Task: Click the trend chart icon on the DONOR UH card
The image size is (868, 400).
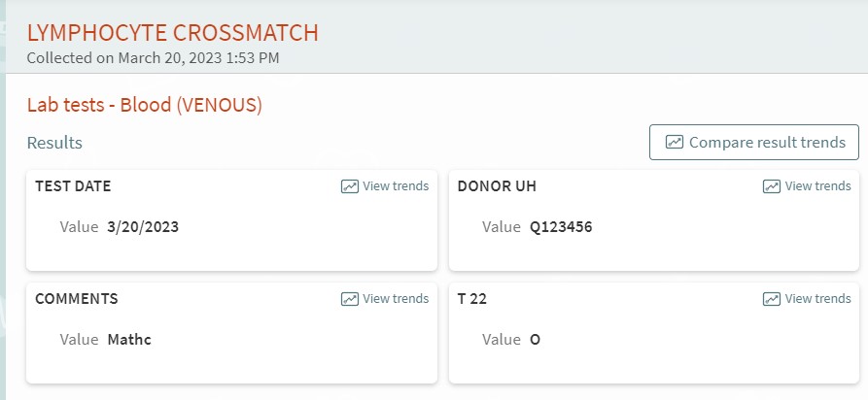Action: click(x=772, y=186)
